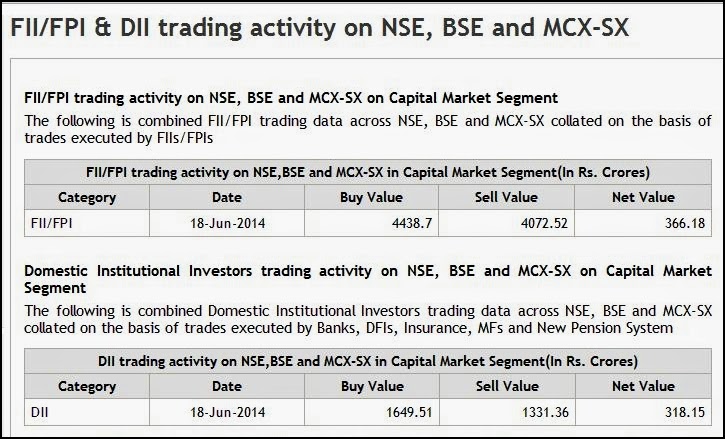Select the FII/FPI table title row

pos(367,170)
